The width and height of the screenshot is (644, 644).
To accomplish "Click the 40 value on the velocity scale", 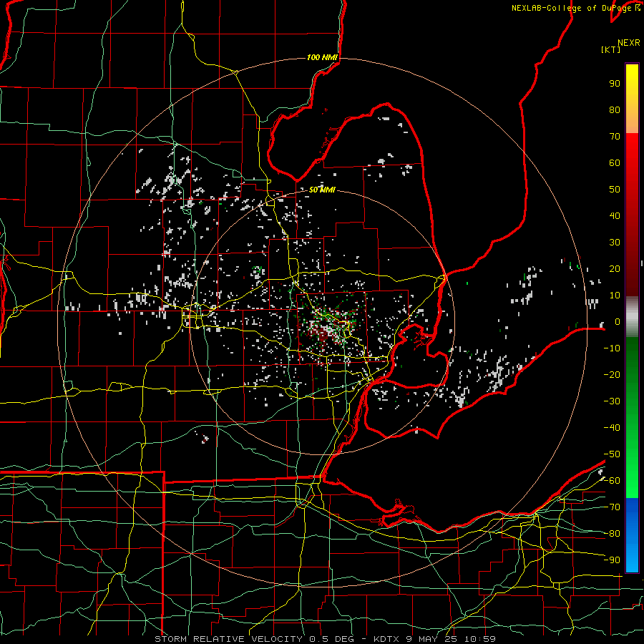I will [x=615, y=216].
